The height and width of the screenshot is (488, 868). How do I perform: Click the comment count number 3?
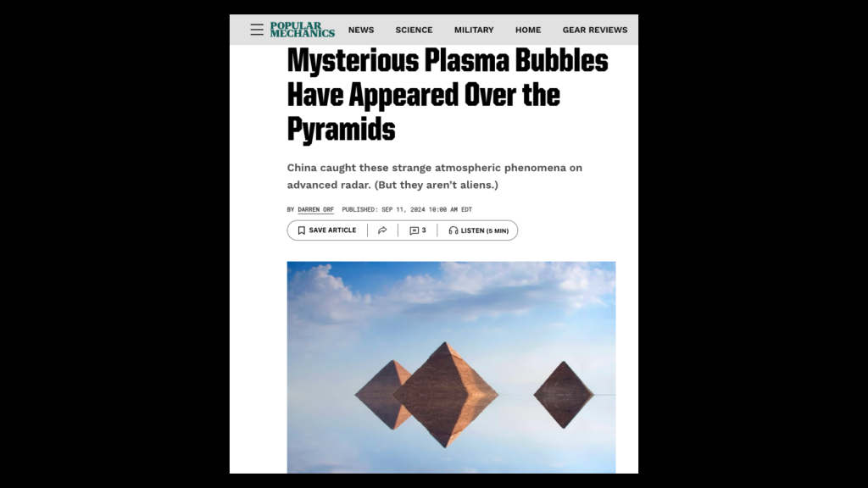pos(424,230)
